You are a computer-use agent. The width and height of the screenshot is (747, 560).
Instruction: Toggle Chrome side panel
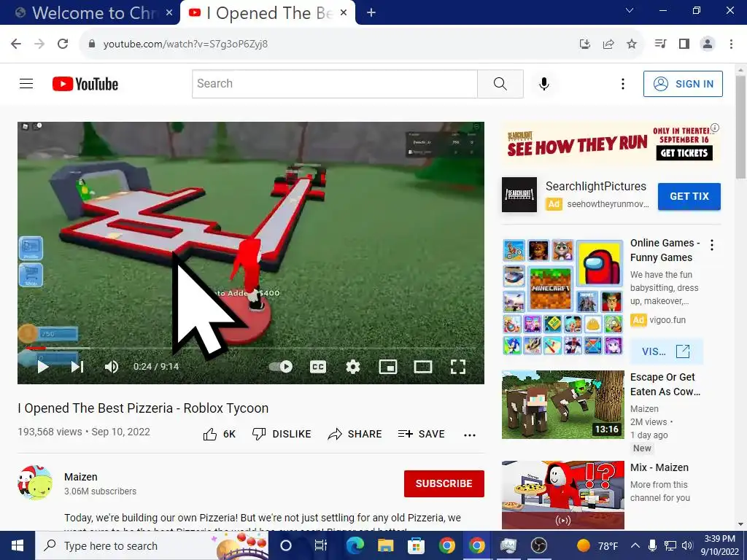[684, 44]
